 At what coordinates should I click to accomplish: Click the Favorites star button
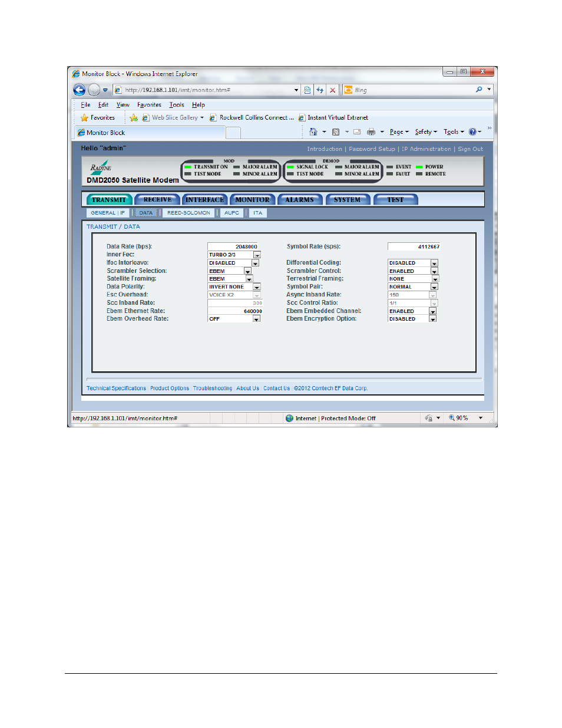pos(98,118)
